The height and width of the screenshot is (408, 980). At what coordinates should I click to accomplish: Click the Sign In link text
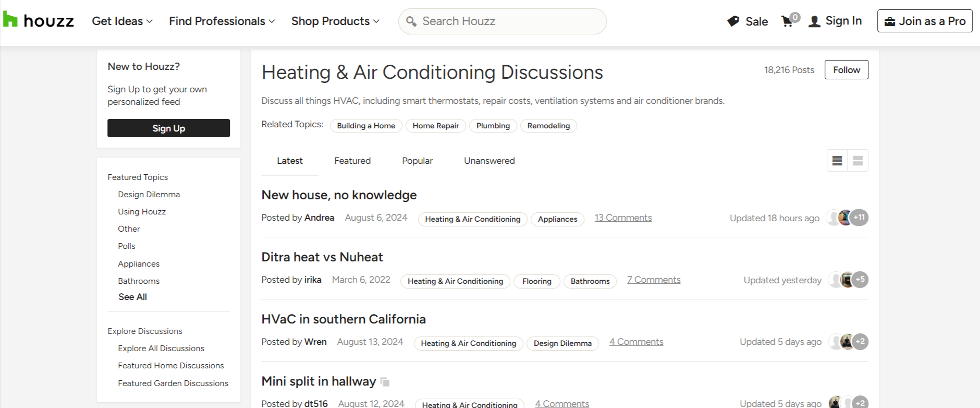point(843,21)
